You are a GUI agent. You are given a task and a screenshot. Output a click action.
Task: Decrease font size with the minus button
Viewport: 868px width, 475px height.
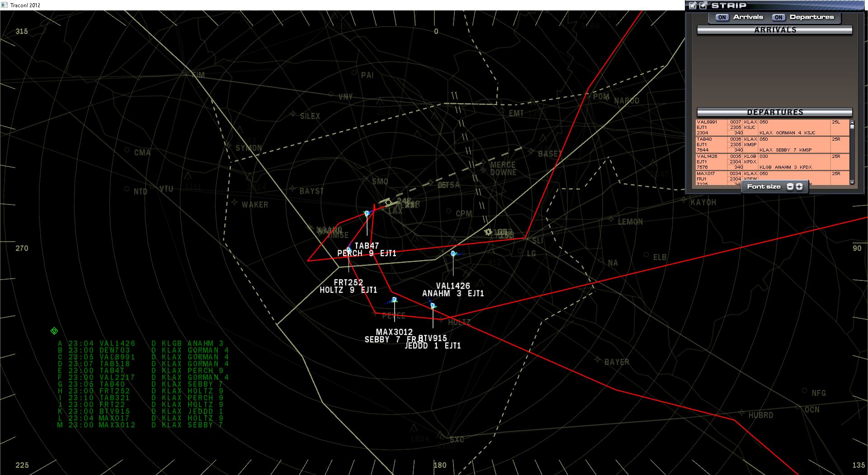pos(790,186)
